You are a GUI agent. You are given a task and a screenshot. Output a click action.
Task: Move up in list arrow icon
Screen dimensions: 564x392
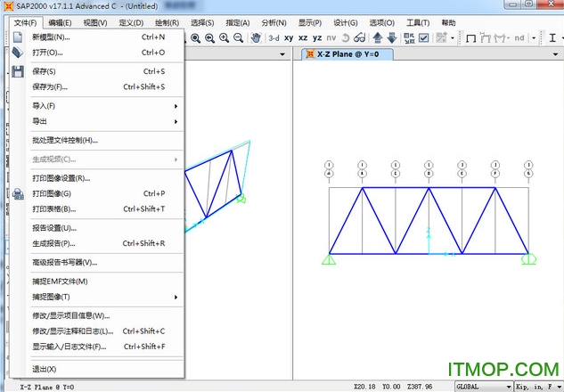pos(378,38)
